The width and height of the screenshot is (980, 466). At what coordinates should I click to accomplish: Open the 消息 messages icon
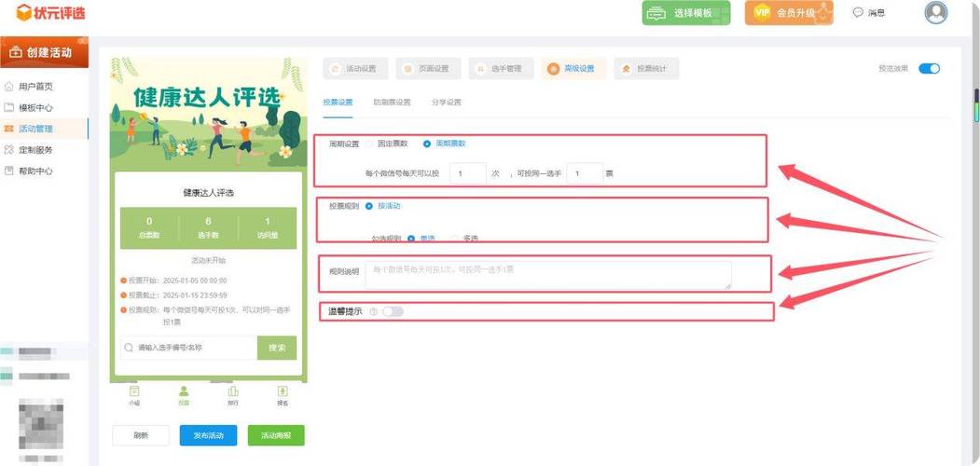[x=858, y=12]
